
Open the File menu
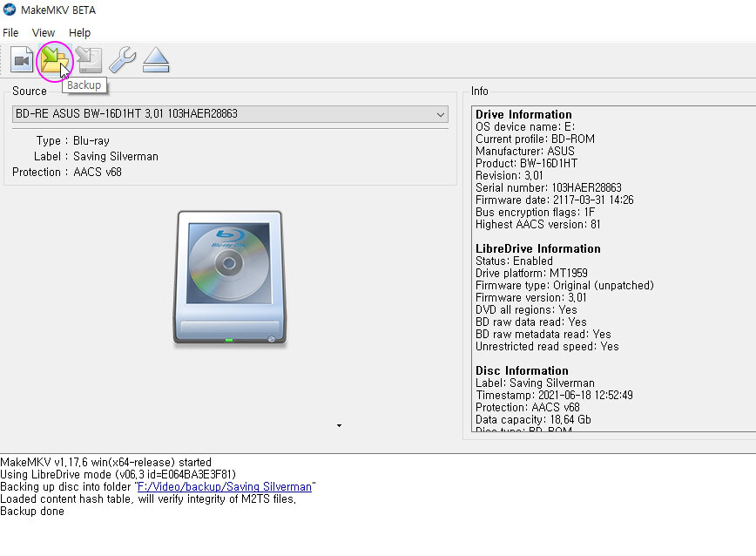10,33
